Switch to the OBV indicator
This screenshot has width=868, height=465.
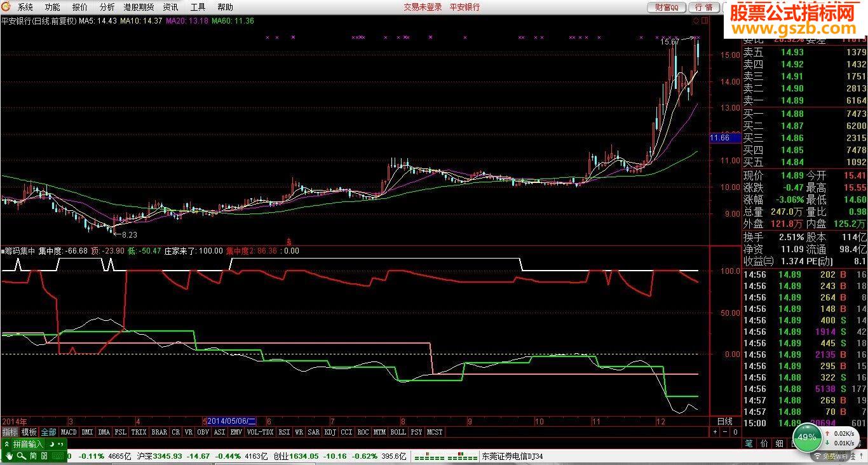click(203, 432)
